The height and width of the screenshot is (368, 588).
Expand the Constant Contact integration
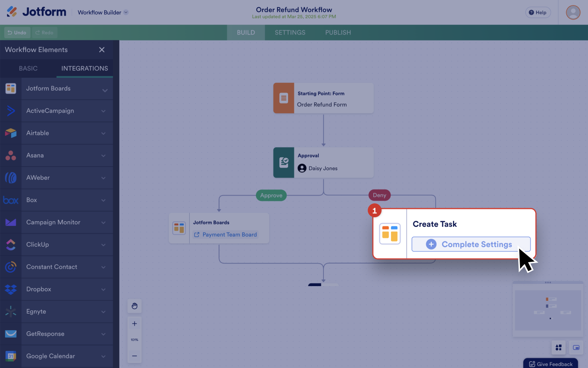(x=104, y=267)
